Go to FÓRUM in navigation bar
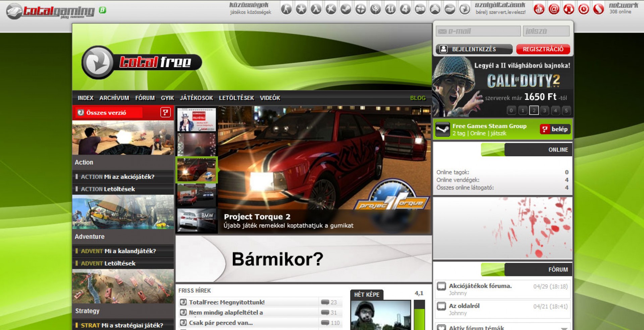Image resolution: width=644 pixels, height=330 pixels. click(x=145, y=98)
